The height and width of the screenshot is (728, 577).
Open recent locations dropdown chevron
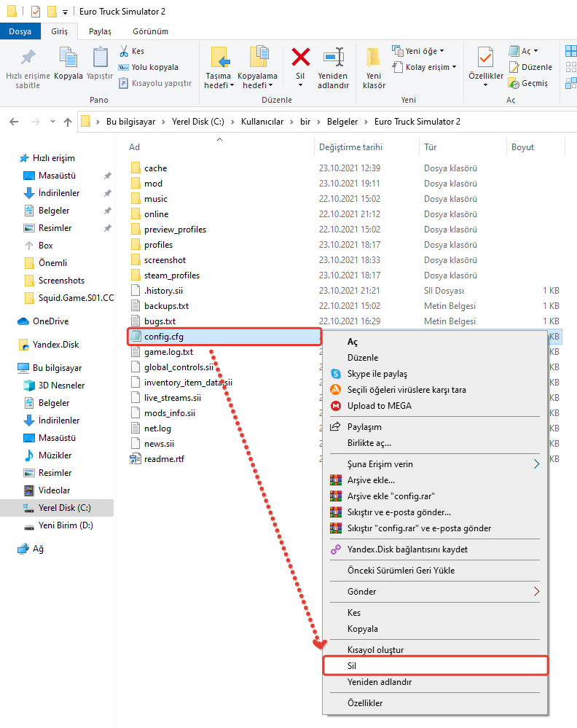point(52,122)
